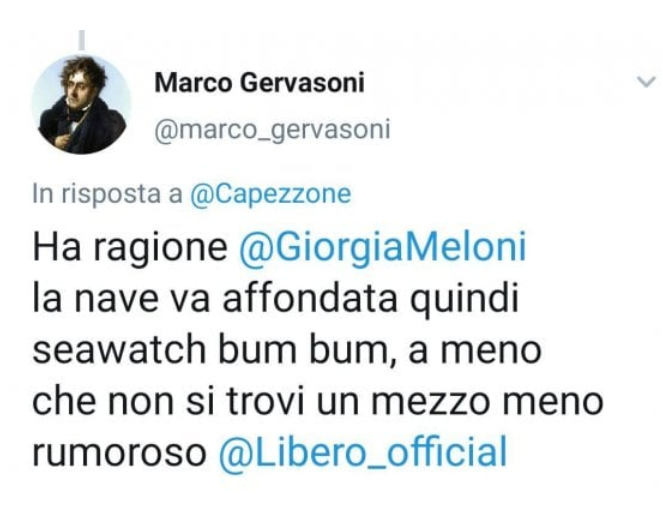Click the tweet body text 'la nave va affondata'
The image size is (663, 505).
click(215, 299)
